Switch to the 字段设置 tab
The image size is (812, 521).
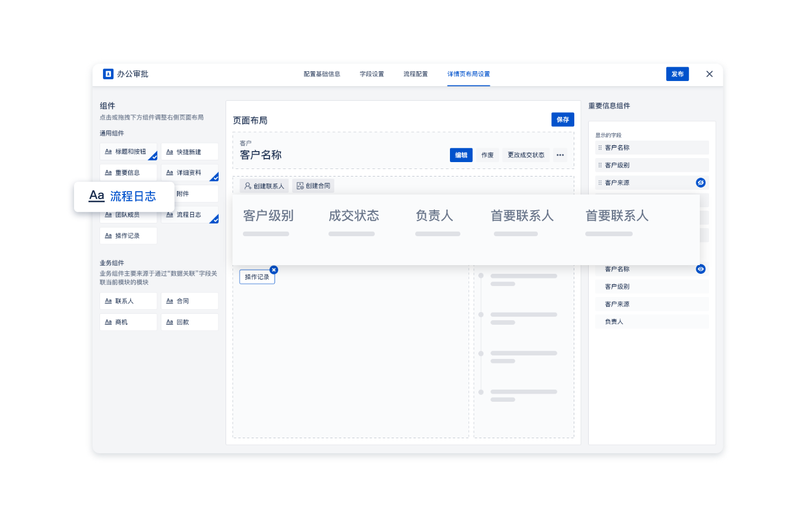click(x=371, y=74)
